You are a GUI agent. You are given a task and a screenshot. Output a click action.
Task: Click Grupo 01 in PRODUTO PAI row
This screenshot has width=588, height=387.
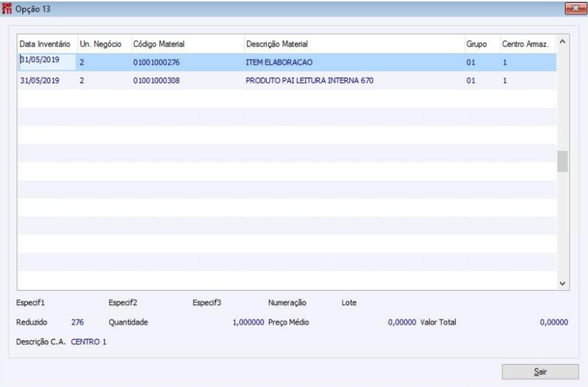[470, 80]
